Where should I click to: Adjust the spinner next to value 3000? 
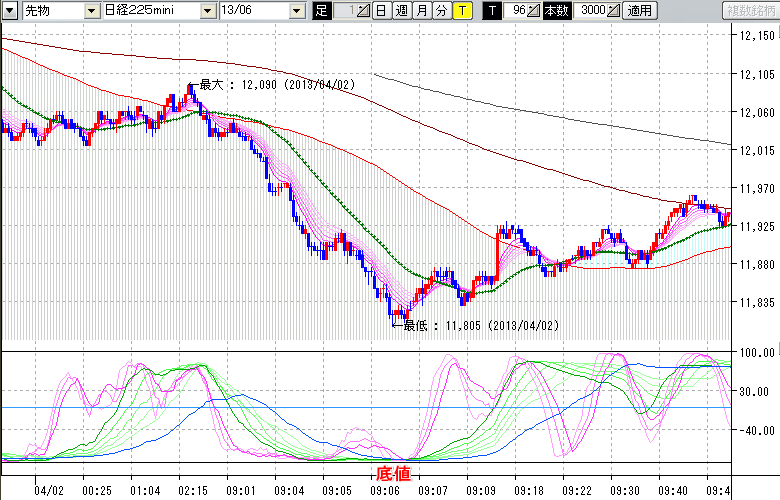click(x=613, y=11)
